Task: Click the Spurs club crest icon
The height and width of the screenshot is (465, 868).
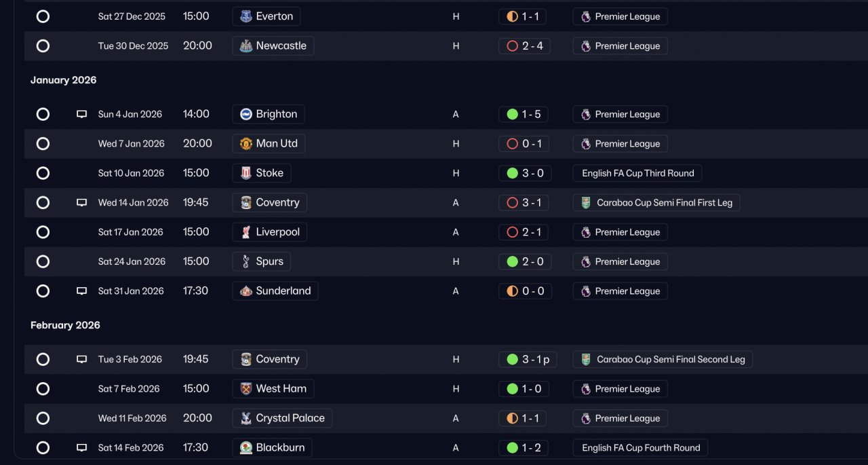Action: [246, 261]
